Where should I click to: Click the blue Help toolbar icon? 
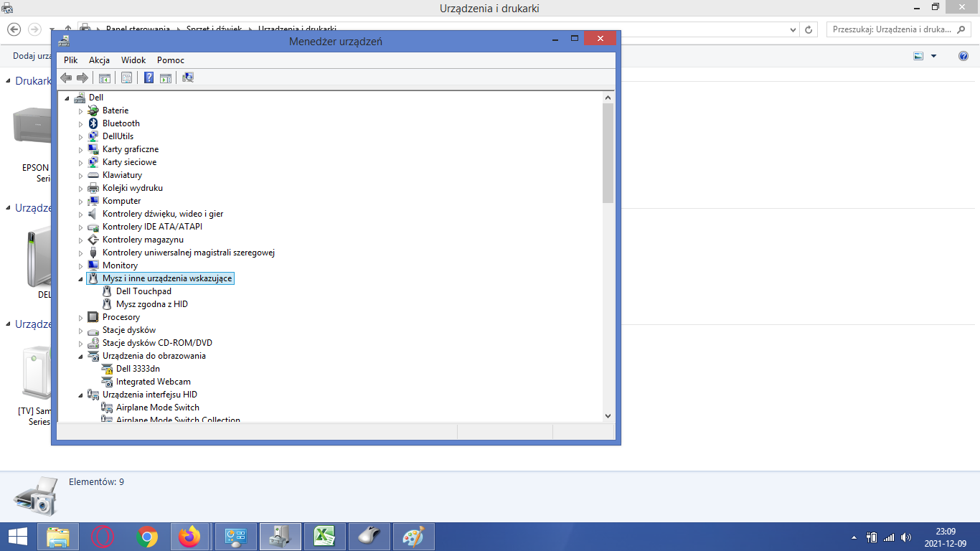tap(149, 77)
